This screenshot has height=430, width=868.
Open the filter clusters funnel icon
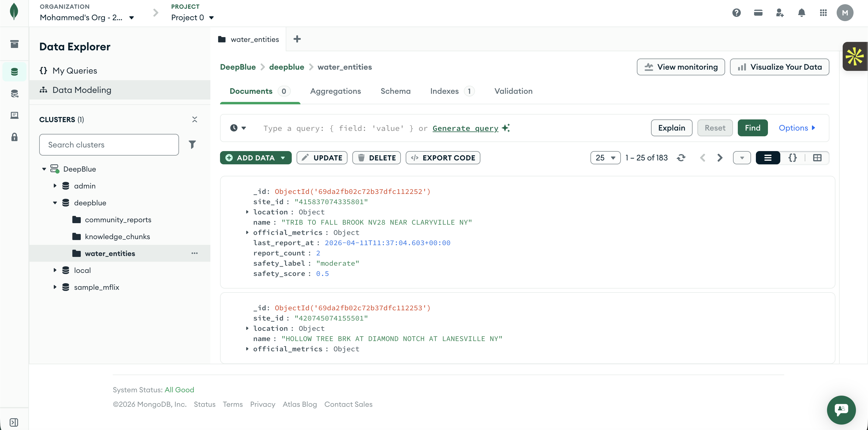[192, 145]
